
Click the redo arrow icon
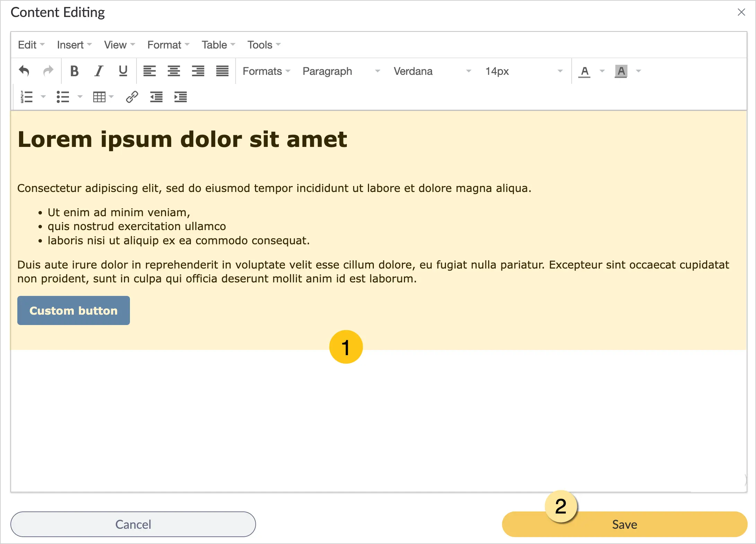pos(48,71)
